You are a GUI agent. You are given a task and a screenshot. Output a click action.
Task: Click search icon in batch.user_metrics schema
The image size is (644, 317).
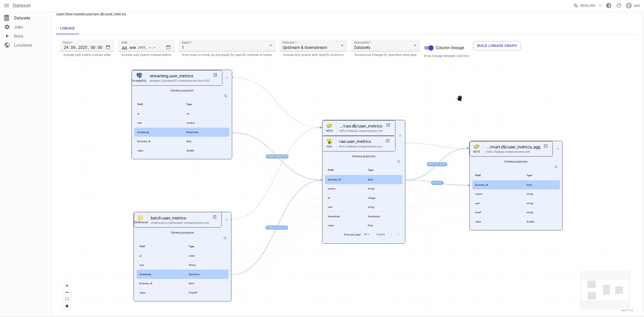[x=225, y=238]
